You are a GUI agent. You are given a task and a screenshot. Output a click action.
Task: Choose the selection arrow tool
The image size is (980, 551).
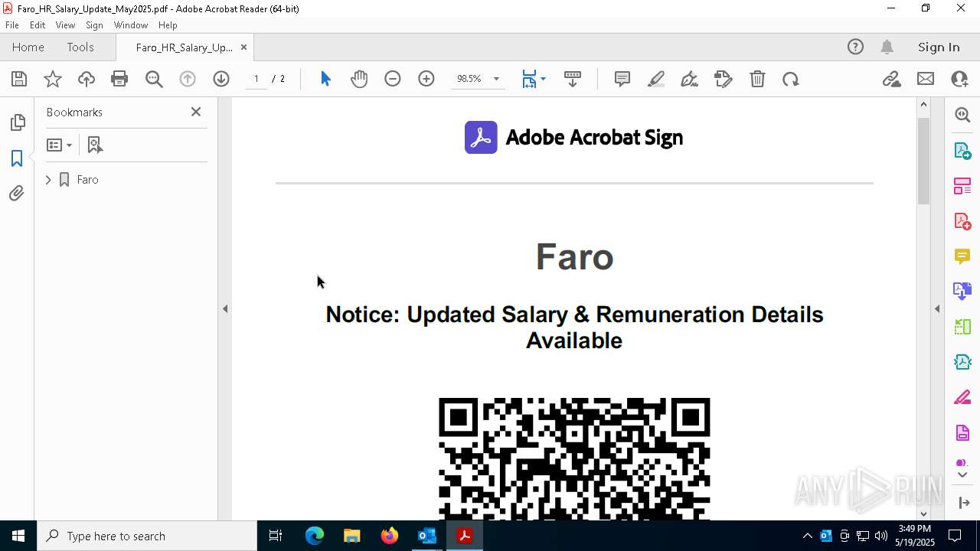click(x=325, y=79)
